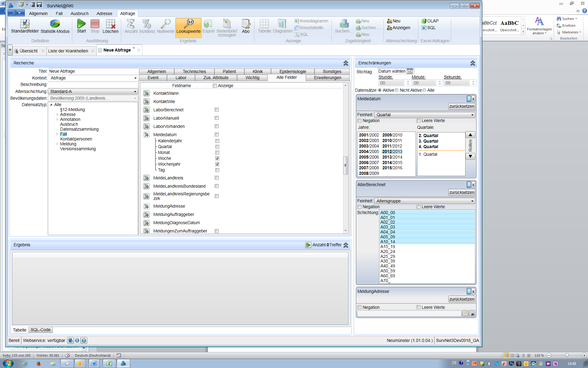Select the Nicht Aktive radio button

(x=397, y=90)
